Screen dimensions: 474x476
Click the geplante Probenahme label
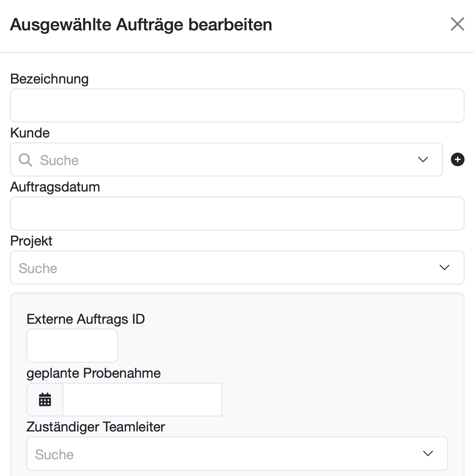(x=94, y=373)
